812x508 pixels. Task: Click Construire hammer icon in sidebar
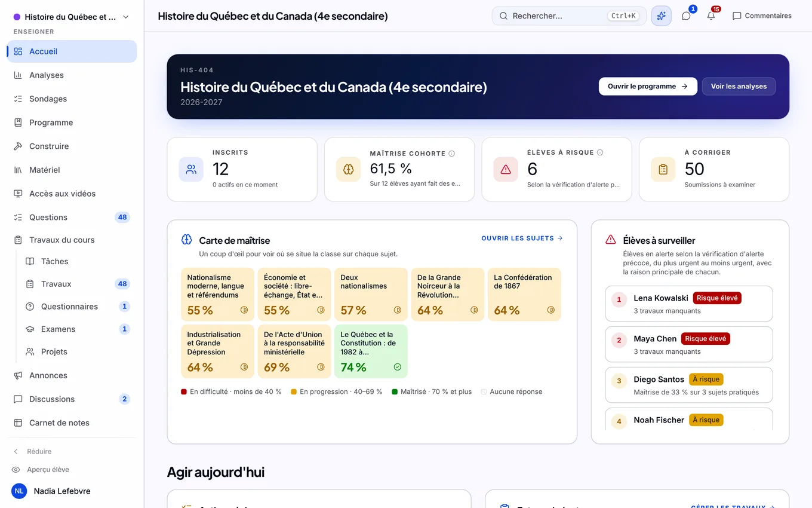click(x=18, y=146)
